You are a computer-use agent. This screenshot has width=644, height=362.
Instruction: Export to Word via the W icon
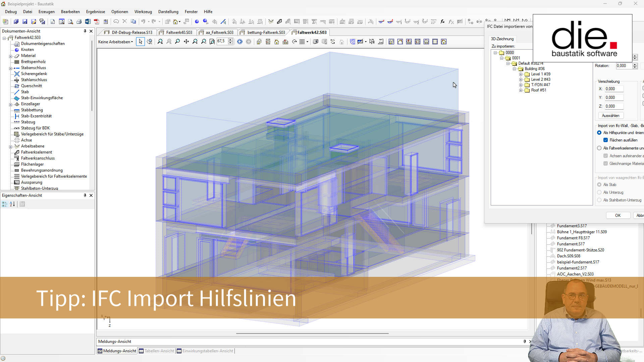coord(88,21)
